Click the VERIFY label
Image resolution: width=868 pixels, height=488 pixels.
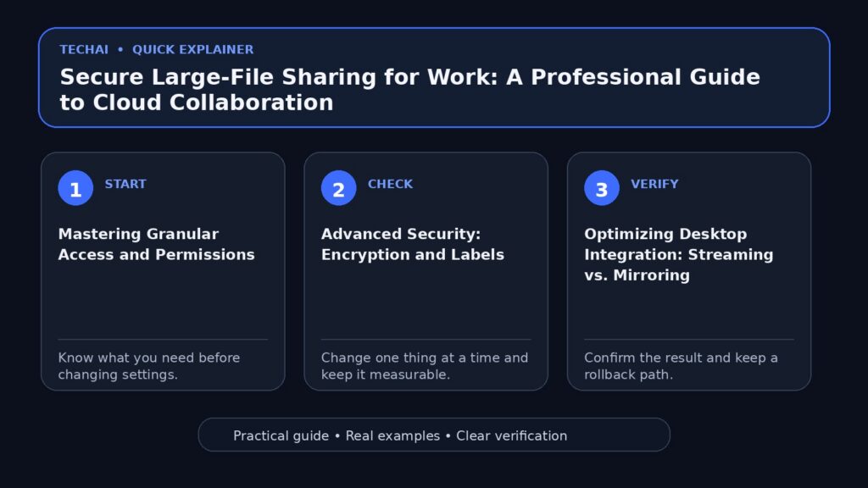(654, 184)
